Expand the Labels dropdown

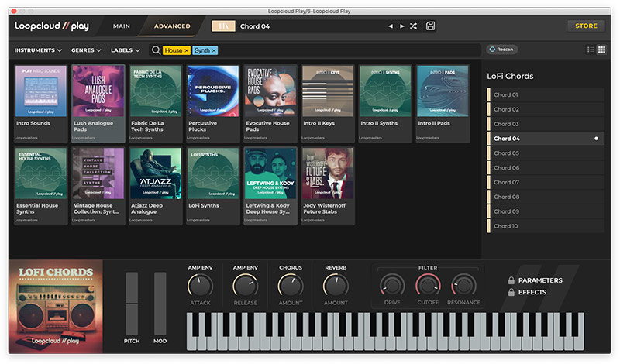pos(126,50)
